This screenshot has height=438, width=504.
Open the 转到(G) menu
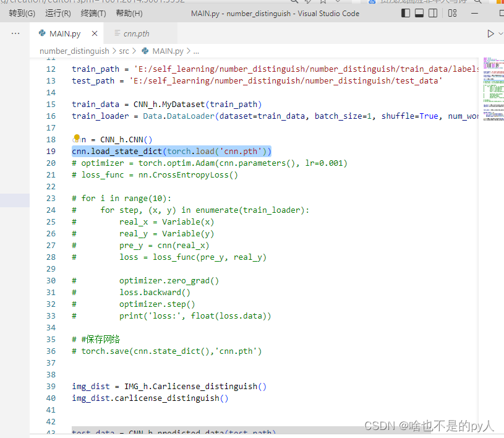coord(22,14)
